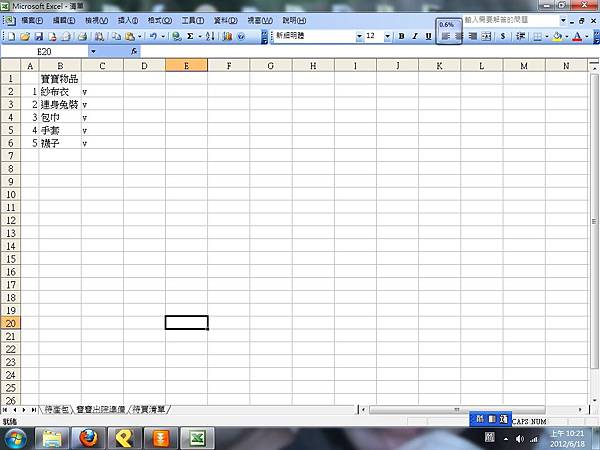Toggle center alignment

click(458, 36)
